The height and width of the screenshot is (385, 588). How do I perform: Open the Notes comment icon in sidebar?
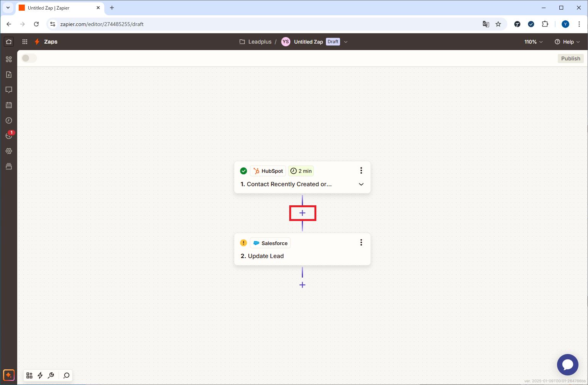[x=9, y=90]
